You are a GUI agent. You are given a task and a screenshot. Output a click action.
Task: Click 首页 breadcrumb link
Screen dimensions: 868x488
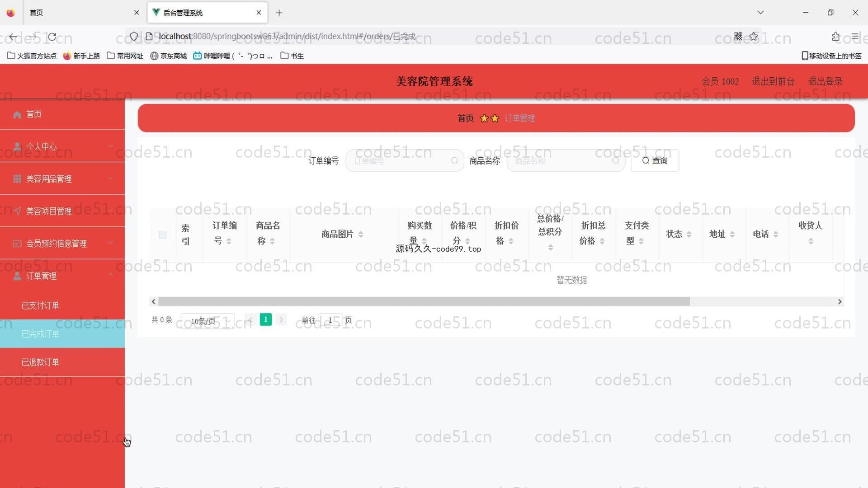466,118
